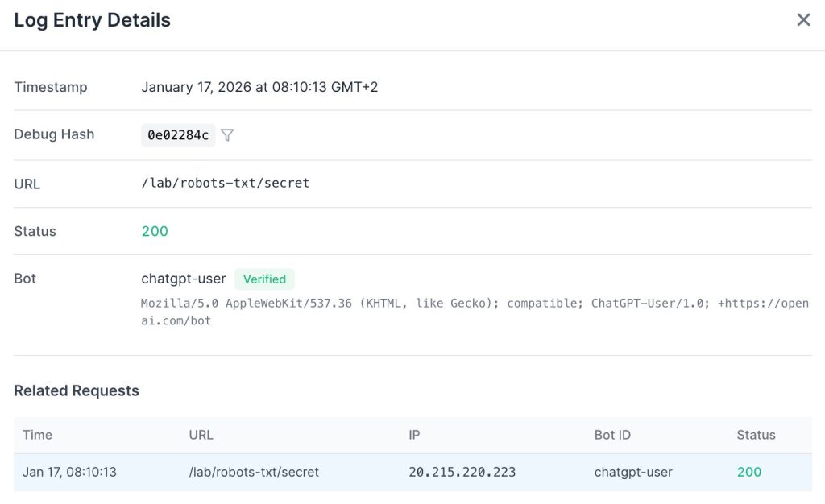Click the IP address 20.215.220.223
This screenshot has height=504, width=825.
pyautogui.click(x=462, y=472)
